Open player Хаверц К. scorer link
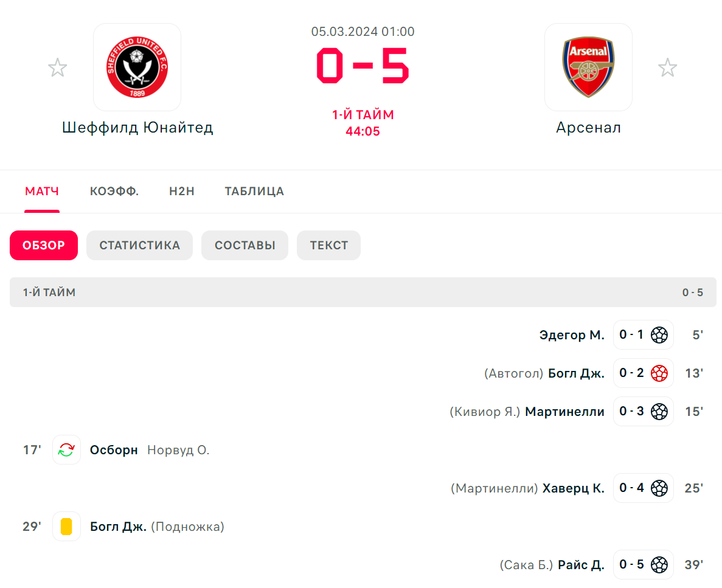 coord(573,488)
